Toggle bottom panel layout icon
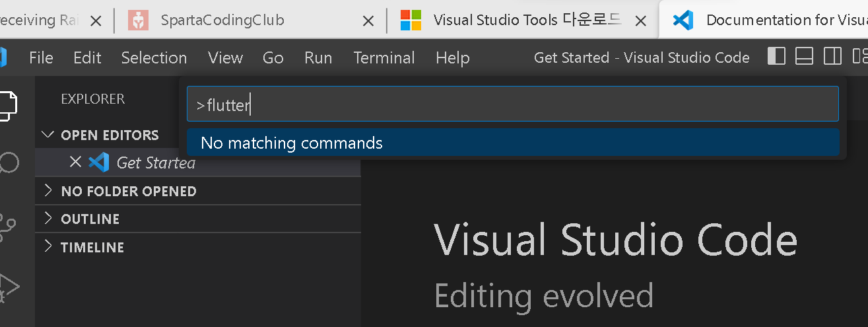The width and height of the screenshot is (868, 327). (804, 57)
